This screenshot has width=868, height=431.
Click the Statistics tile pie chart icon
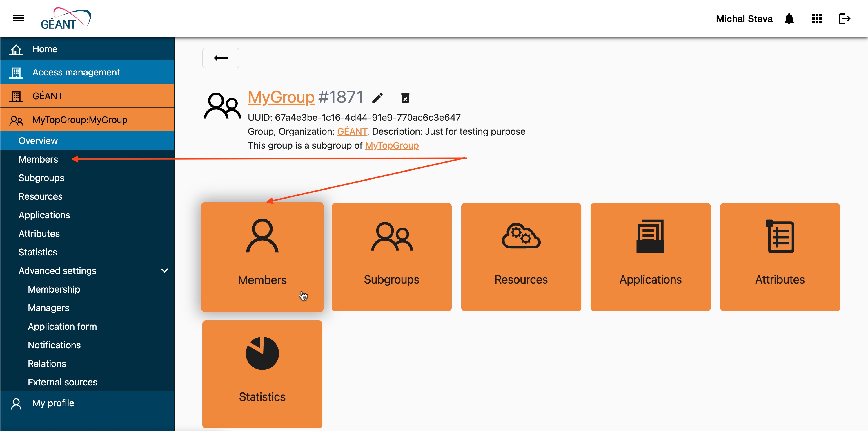click(262, 353)
